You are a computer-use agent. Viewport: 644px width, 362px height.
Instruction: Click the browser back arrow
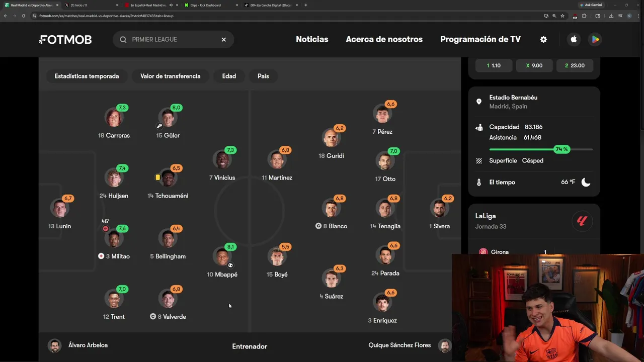click(6, 16)
